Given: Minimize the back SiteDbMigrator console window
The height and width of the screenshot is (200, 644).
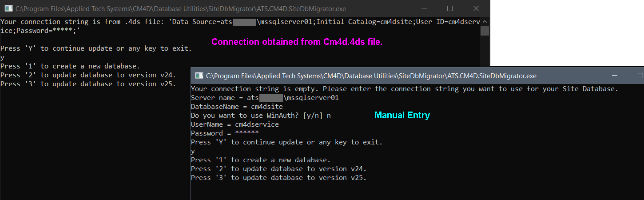Looking at the screenshot, I should tap(424, 9).
